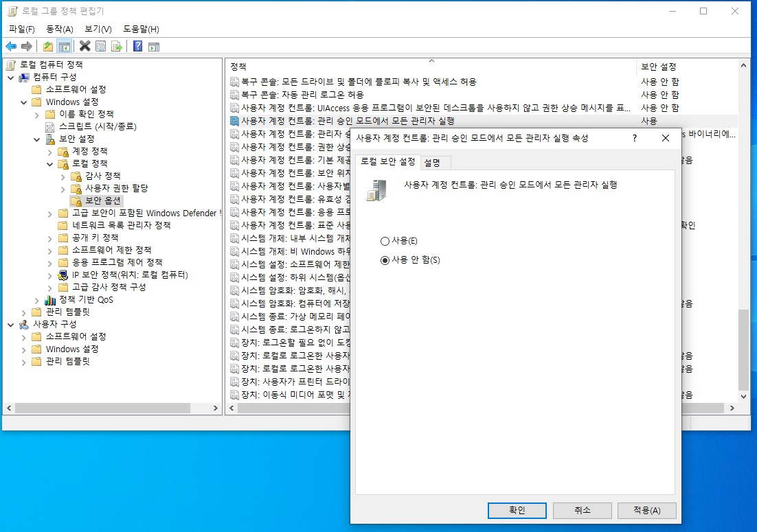This screenshot has width=757, height=532.
Task: Click the 정책 column header
Action: [x=431, y=67]
